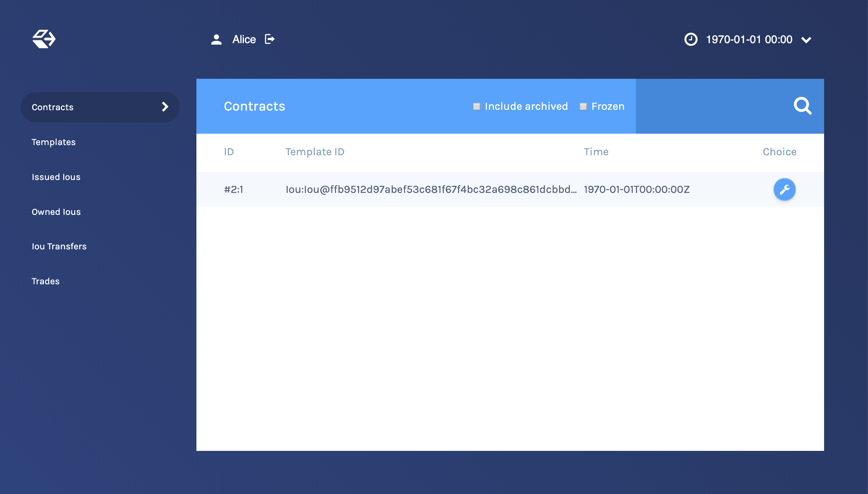The height and width of the screenshot is (494, 868).
Task: Click the wrench/settings icon on contract #2:1
Action: (x=784, y=189)
